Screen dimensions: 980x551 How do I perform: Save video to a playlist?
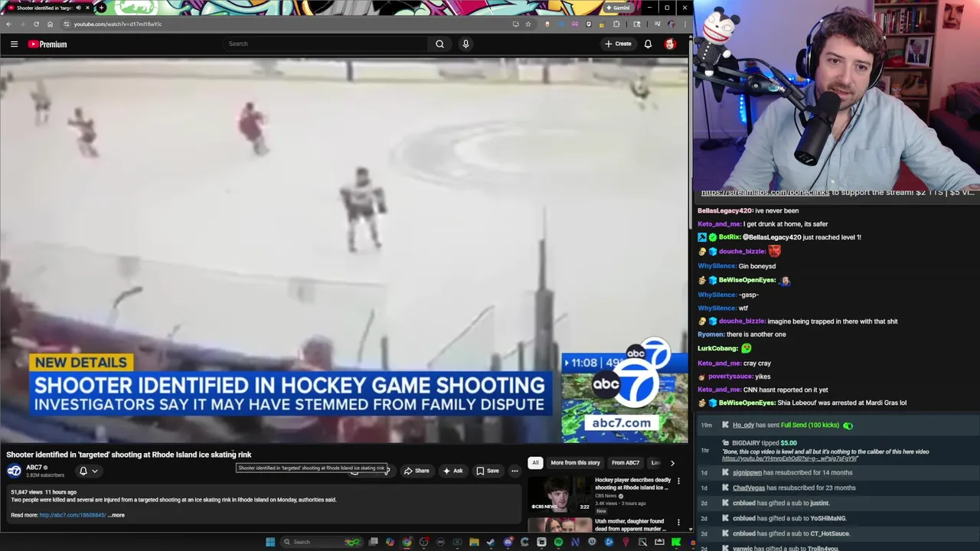[x=488, y=471]
